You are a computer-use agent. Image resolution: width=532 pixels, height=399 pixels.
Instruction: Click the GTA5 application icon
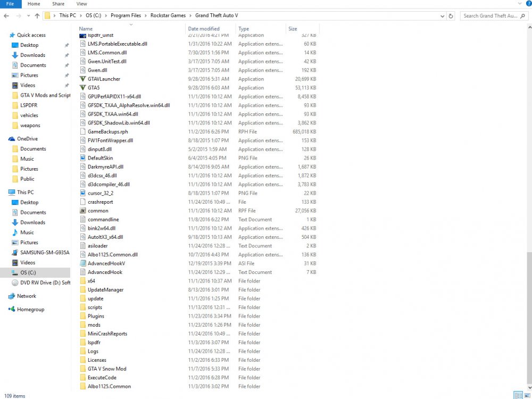(x=82, y=88)
